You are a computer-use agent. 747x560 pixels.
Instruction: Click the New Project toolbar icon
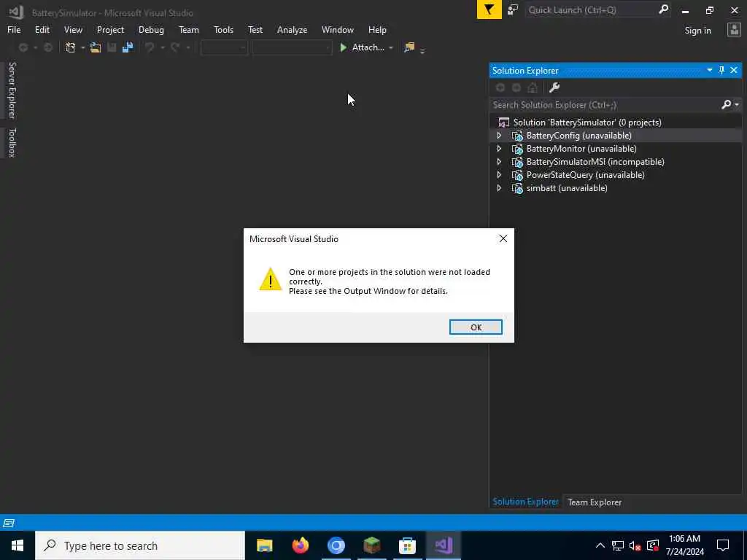pyautogui.click(x=71, y=47)
